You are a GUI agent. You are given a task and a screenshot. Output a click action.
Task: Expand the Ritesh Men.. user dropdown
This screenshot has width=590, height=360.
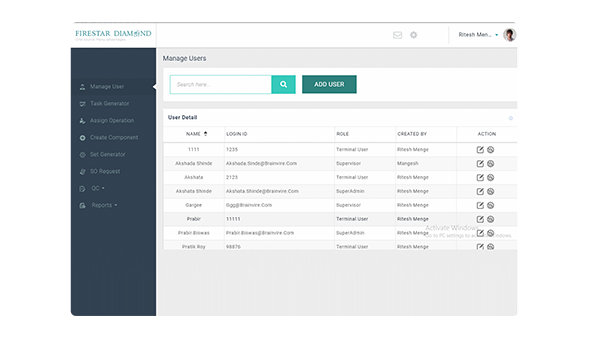[x=478, y=35]
